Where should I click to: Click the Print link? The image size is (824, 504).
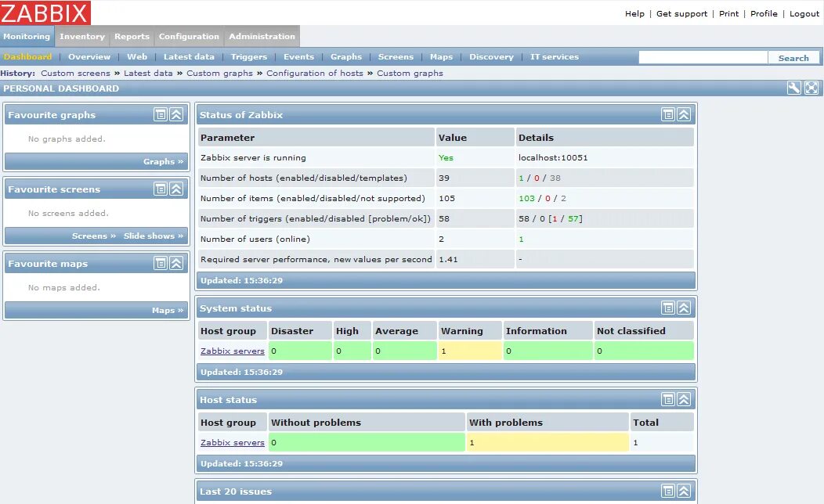coord(729,13)
